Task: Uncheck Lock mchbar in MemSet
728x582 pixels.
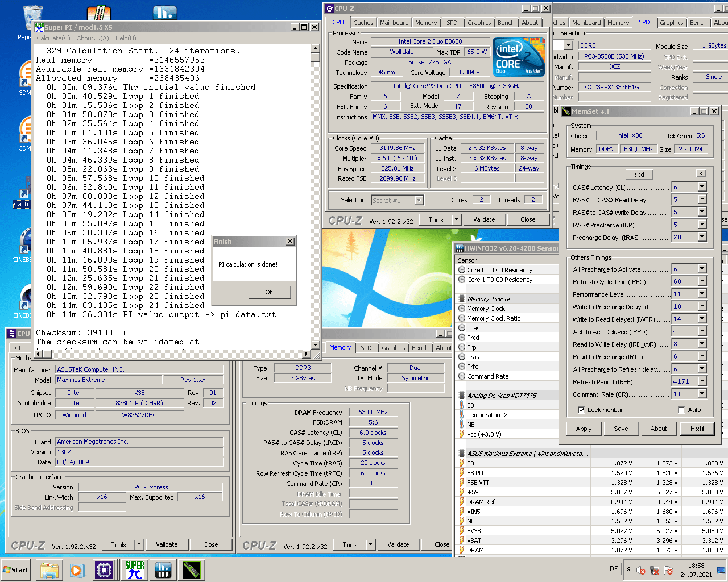Action: click(581, 410)
